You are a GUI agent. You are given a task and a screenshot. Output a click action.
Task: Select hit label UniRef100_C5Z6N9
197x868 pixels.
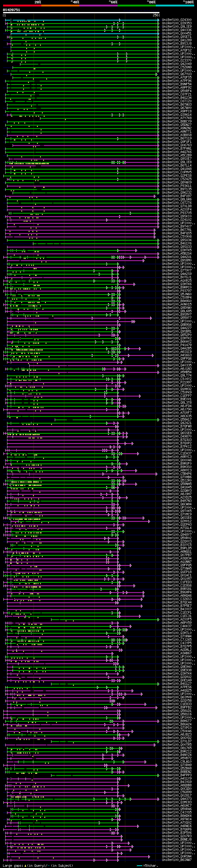click(177, 67)
